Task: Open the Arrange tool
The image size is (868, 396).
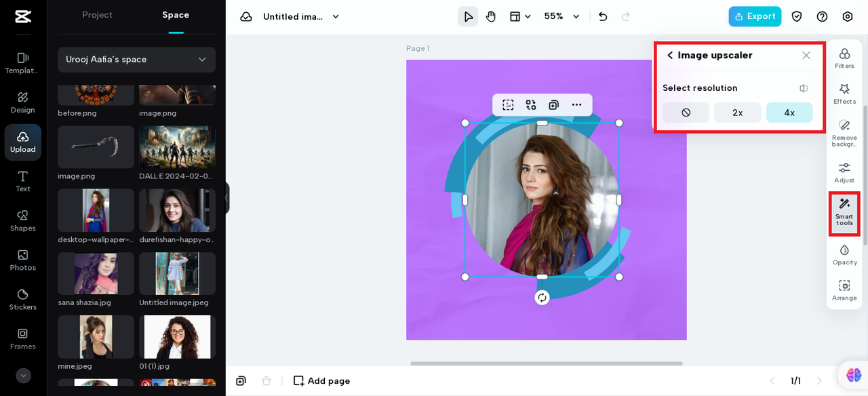Action: [844, 290]
